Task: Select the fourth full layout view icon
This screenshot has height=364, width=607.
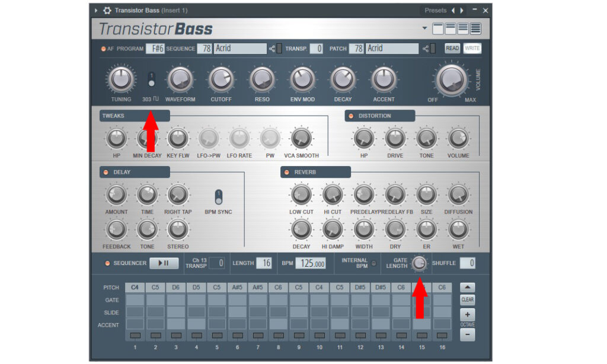Action: [476, 28]
